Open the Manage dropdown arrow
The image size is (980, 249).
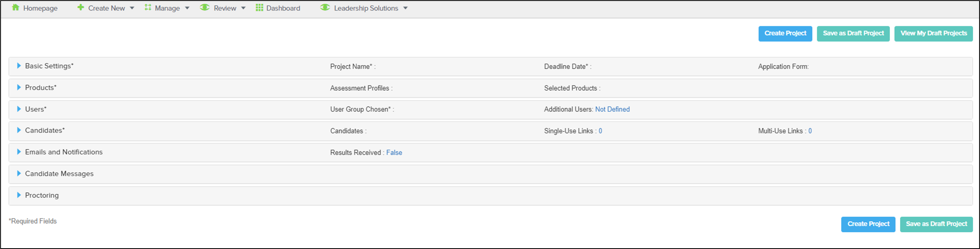pos(187,8)
